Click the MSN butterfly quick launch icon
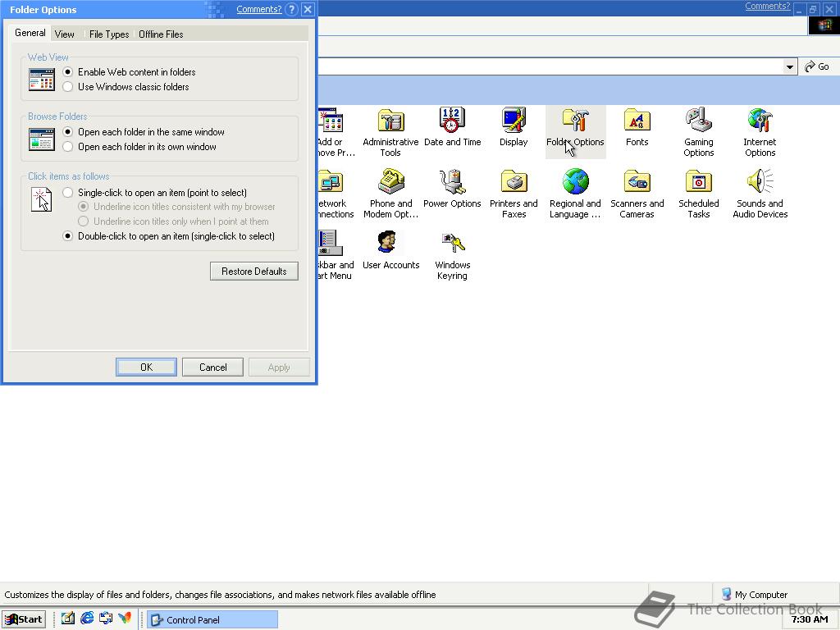The image size is (840, 630). pyautogui.click(x=125, y=619)
